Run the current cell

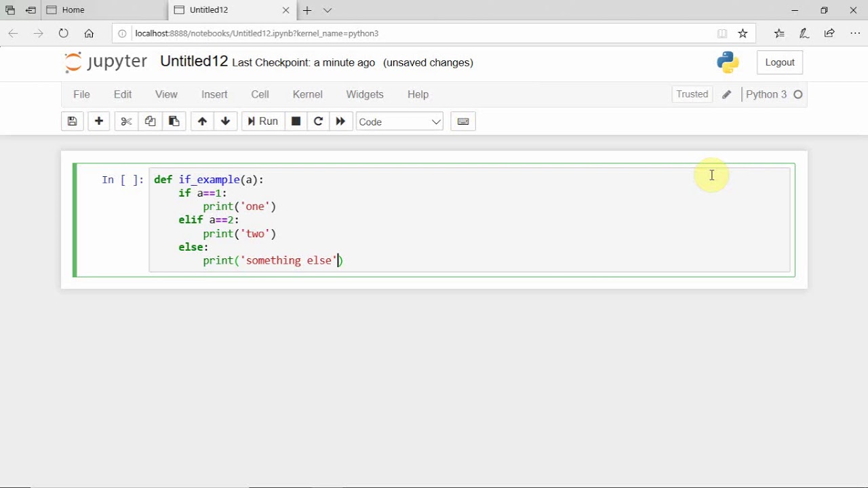click(262, 121)
